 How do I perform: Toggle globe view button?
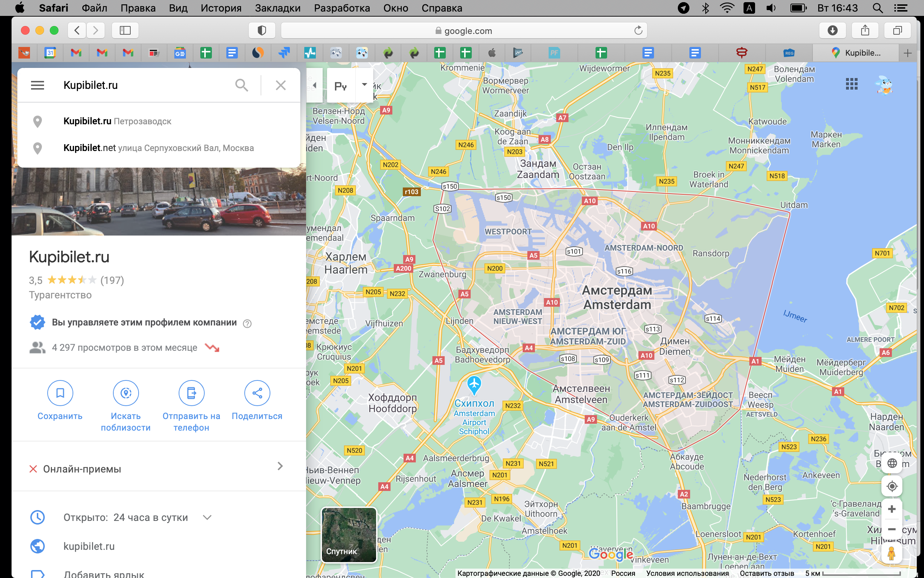point(892,463)
